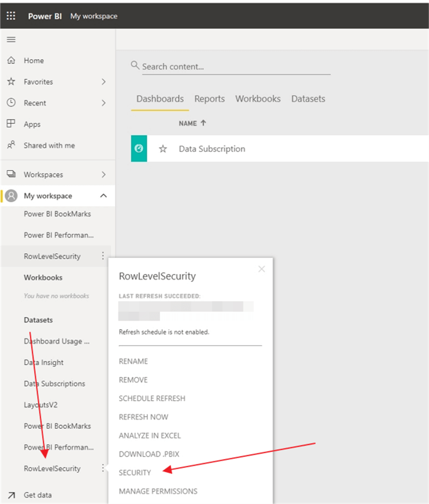The width and height of the screenshot is (429, 504).
Task: Select SECURITY in the dataset menu
Action: tap(135, 473)
